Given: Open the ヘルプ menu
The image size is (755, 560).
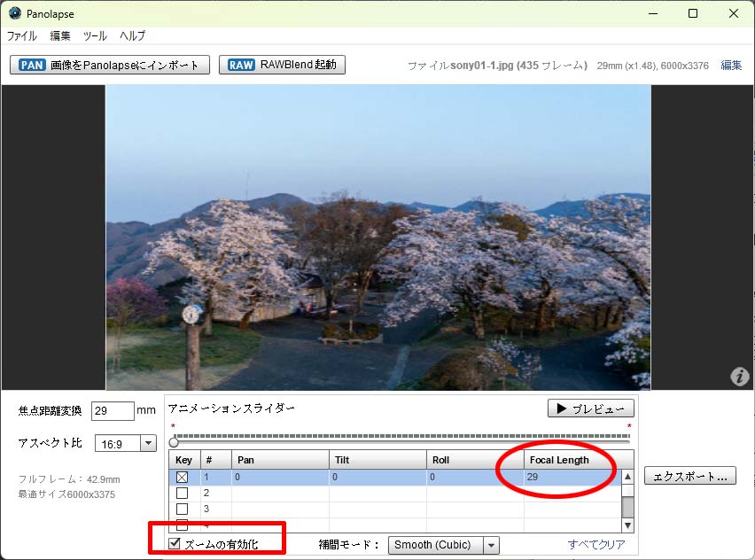Looking at the screenshot, I should [132, 36].
